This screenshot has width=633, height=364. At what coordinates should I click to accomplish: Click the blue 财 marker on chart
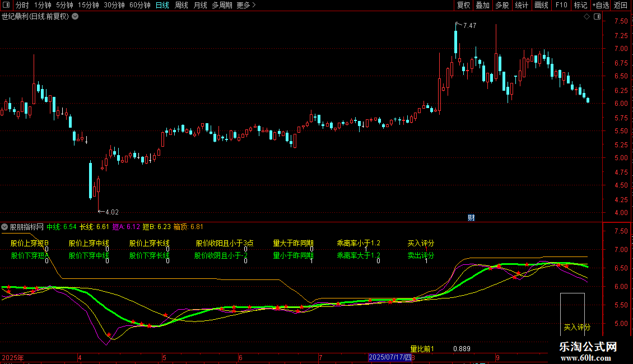pos(471,218)
